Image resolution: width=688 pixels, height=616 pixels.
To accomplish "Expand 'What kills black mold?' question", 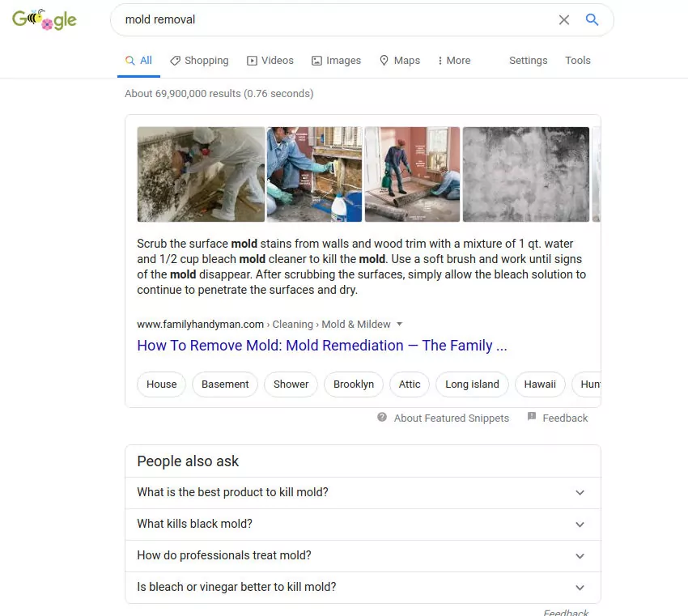I will tap(363, 525).
